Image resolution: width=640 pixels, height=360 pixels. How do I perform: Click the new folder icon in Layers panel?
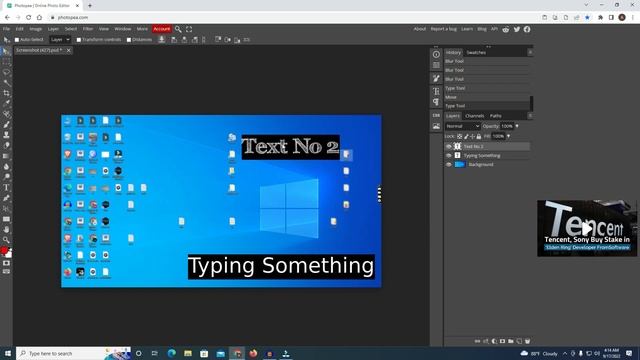click(511, 341)
